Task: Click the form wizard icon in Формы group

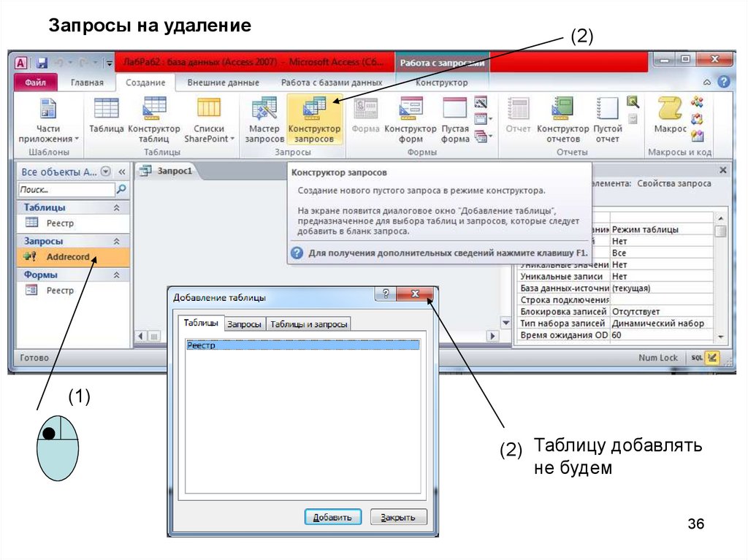Action: 481,101
